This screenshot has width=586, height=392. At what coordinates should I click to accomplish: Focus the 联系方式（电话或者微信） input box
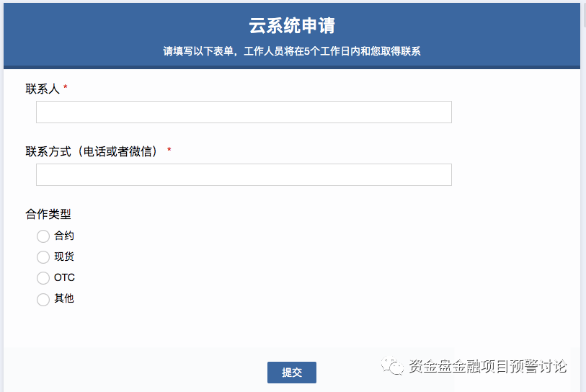[244, 174]
